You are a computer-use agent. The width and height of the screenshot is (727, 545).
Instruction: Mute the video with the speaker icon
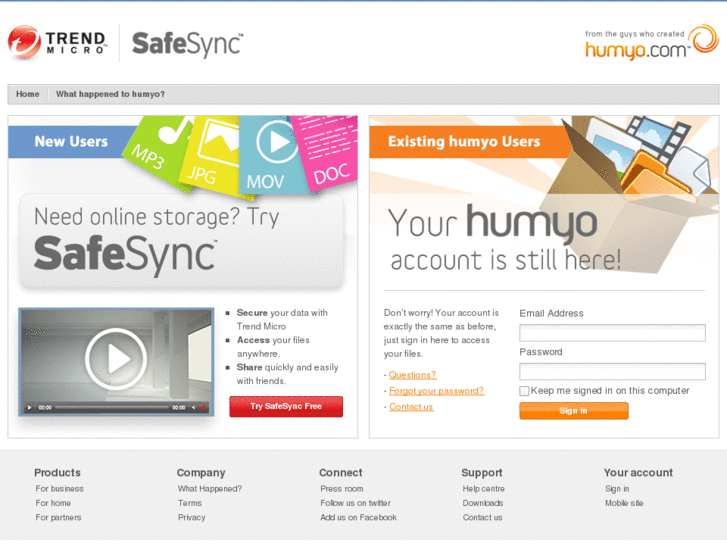click(195, 408)
